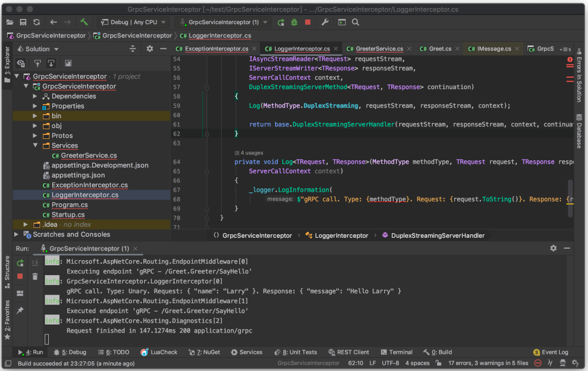Expand the Dependencies node
The height and width of the screenshot is (371, 588).
(x=35, y=96)
